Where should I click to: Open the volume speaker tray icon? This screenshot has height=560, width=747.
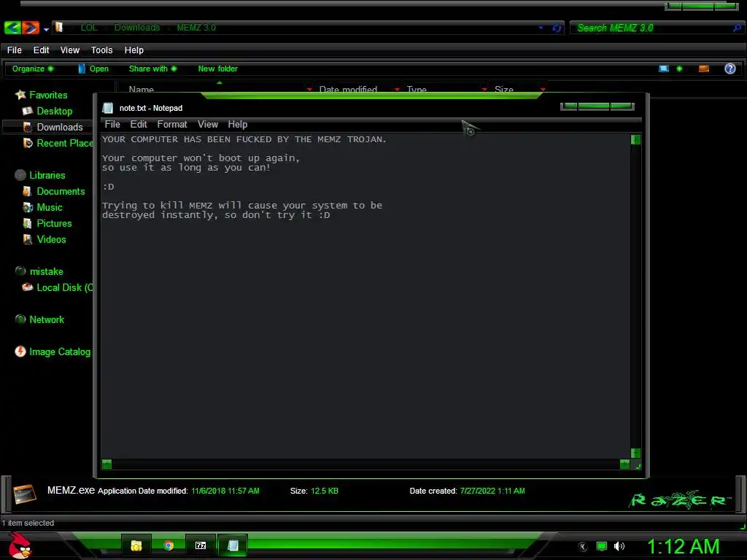[x=619, y=546]
